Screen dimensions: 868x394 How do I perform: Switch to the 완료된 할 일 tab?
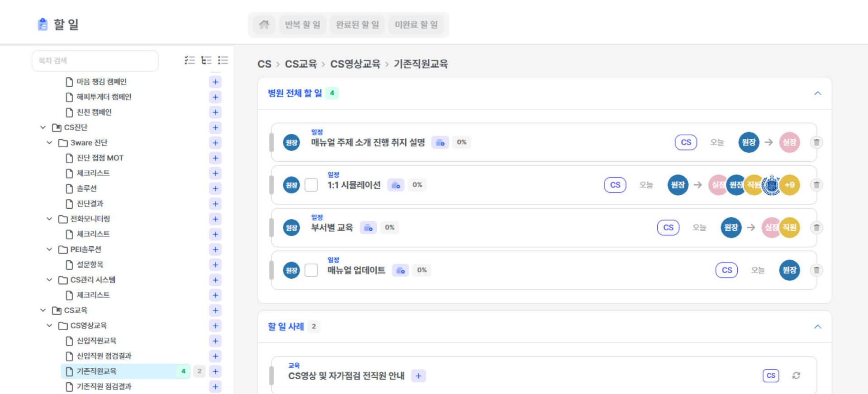click(357, 24)
